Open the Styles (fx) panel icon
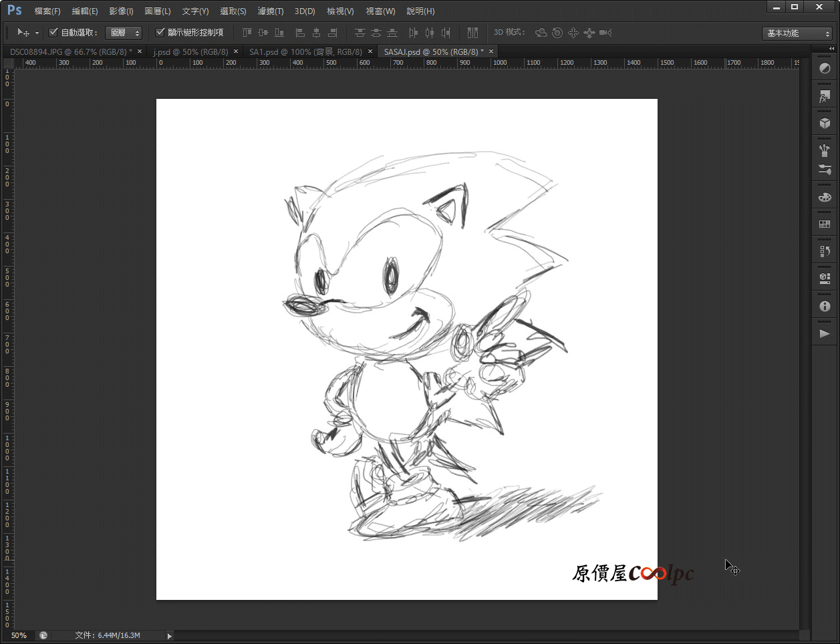840x644 pixels. (825, 97)
